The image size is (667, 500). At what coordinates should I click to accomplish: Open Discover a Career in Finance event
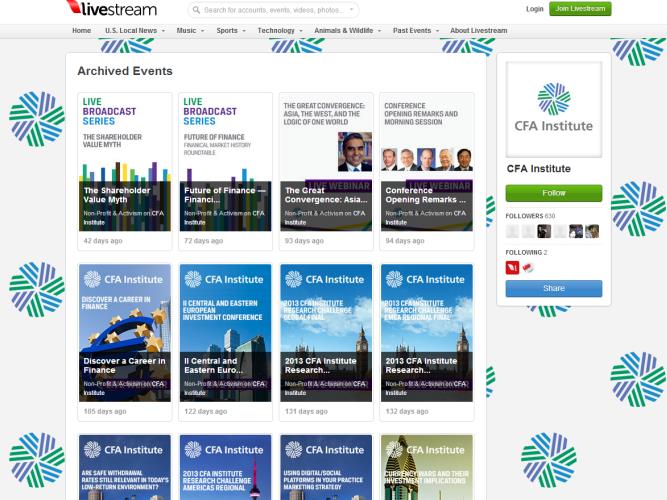pos(125,333)
